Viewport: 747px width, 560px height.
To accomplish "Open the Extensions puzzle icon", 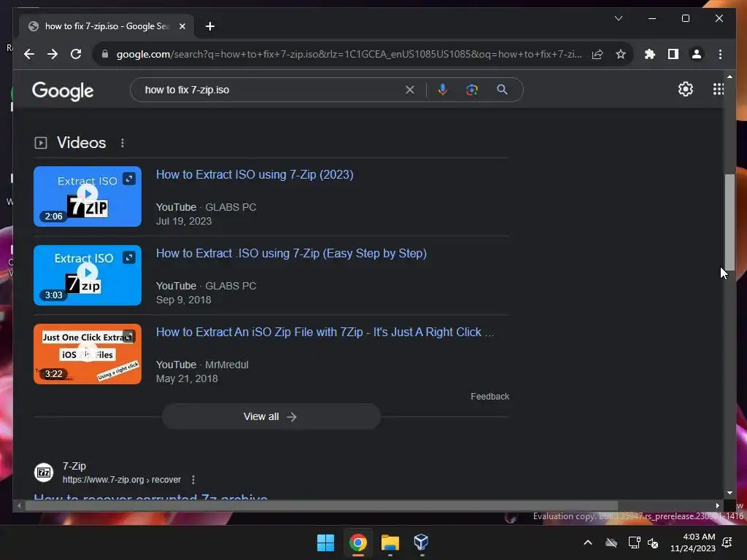I will (x=650, y=54).
